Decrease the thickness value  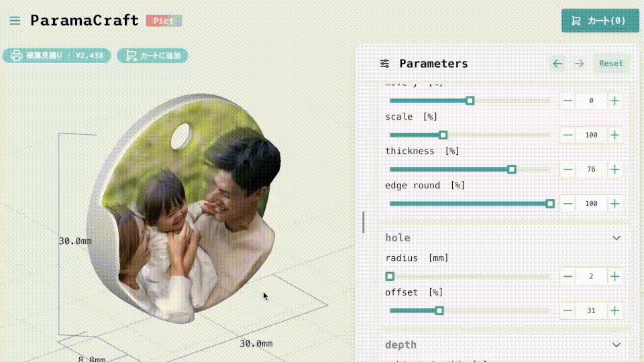(x=568, y=169)
